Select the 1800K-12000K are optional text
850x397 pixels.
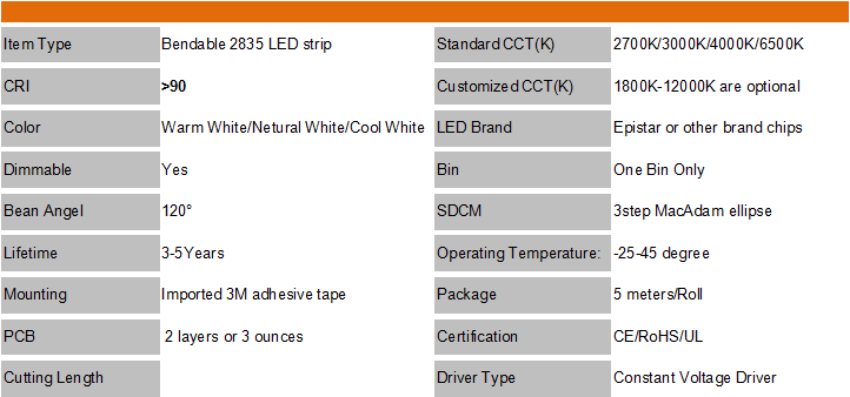click(707, 86)
